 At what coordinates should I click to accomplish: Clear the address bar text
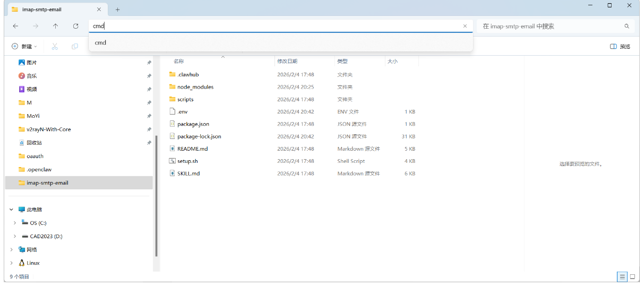pyautogui.click(x=465, y=26)
